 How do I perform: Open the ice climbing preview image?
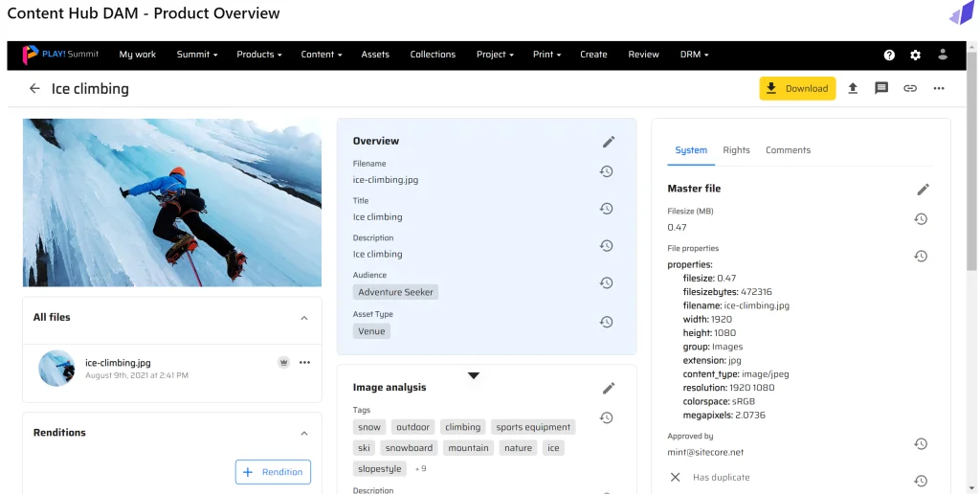pos(172,202)
